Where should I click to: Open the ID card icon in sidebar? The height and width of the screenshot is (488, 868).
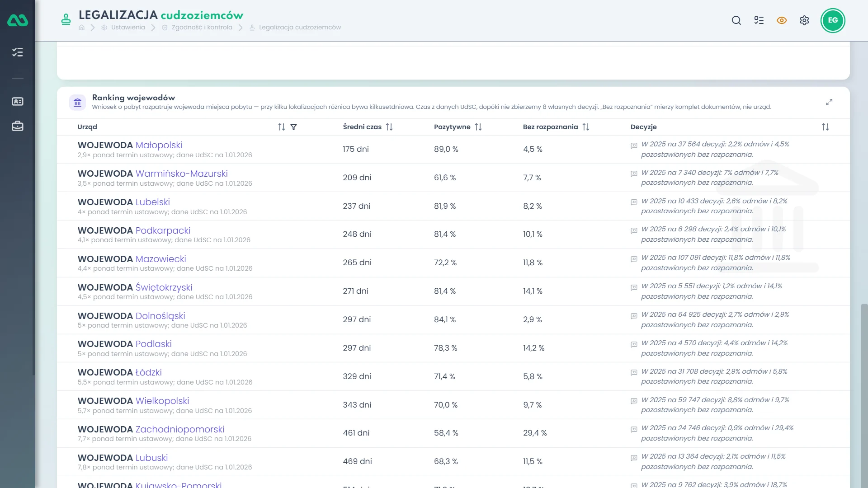point(18,102)
